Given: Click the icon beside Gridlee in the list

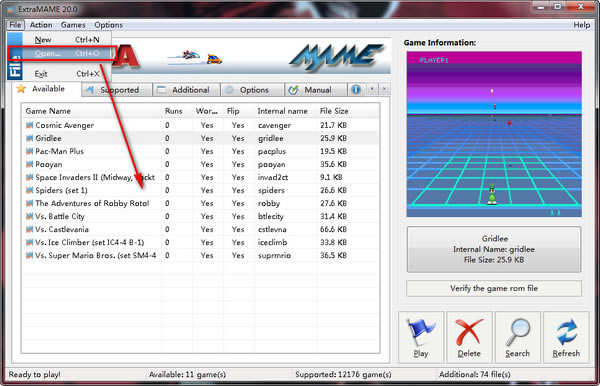Looking at the screenshot, I should pyautogui.click(x=29, y=138).
